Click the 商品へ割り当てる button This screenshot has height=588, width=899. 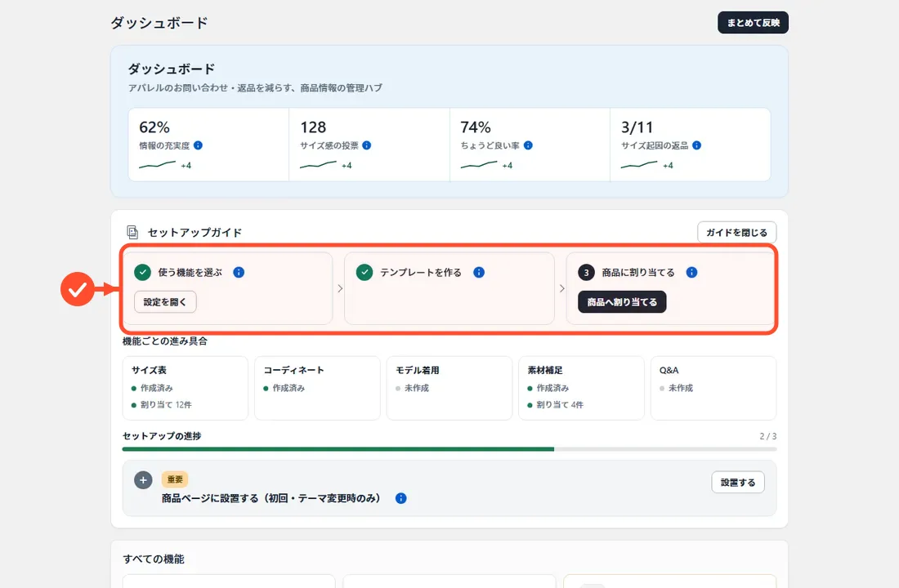(622, 302)
